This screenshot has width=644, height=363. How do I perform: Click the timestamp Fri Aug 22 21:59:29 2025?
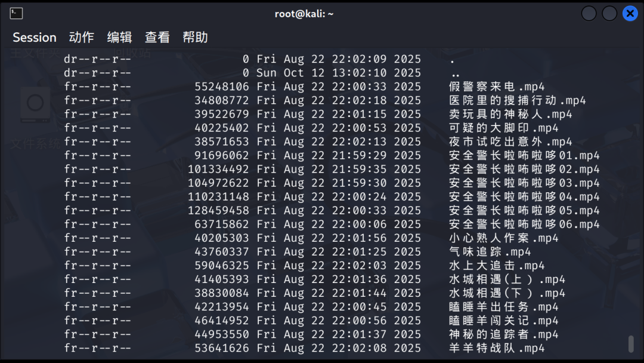(339, 156)
